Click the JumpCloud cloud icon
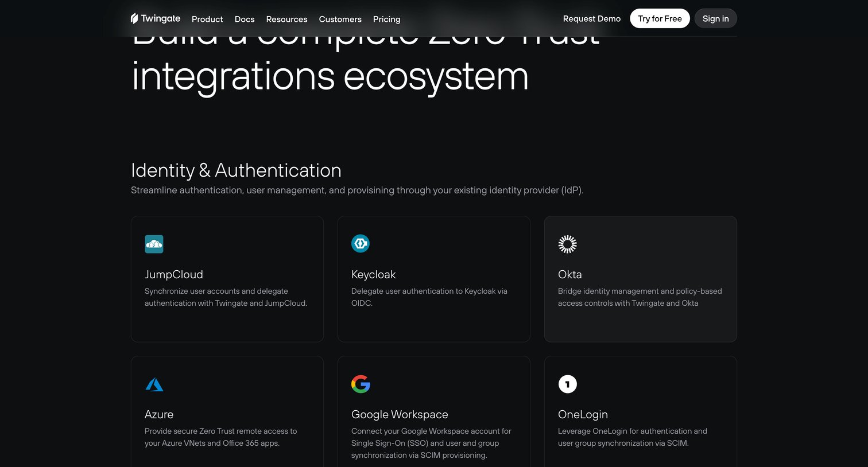Screen dimensions: 868x467 pos(154,244)
